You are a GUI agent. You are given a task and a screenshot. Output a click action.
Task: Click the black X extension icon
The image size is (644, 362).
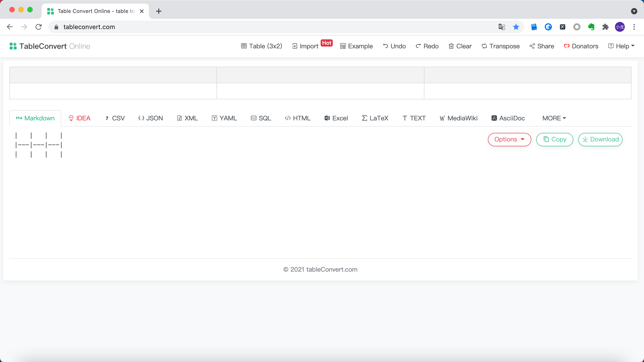pos(563,27)
